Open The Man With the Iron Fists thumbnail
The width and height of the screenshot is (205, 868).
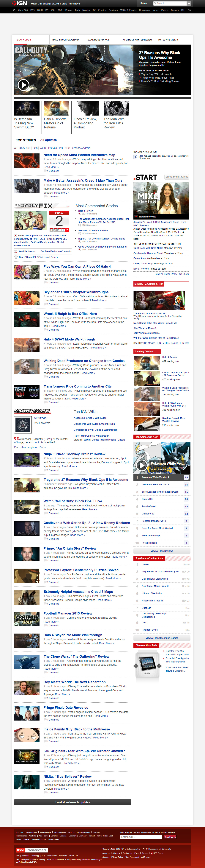point(116,108)
